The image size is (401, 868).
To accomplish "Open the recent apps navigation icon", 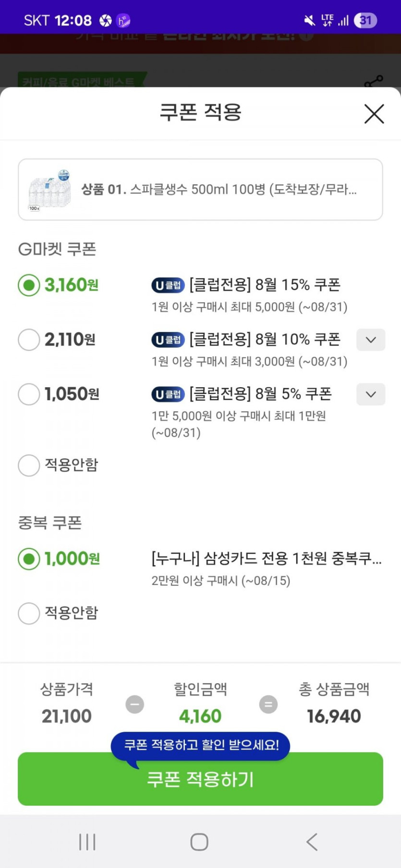I will tap(87, 842).
